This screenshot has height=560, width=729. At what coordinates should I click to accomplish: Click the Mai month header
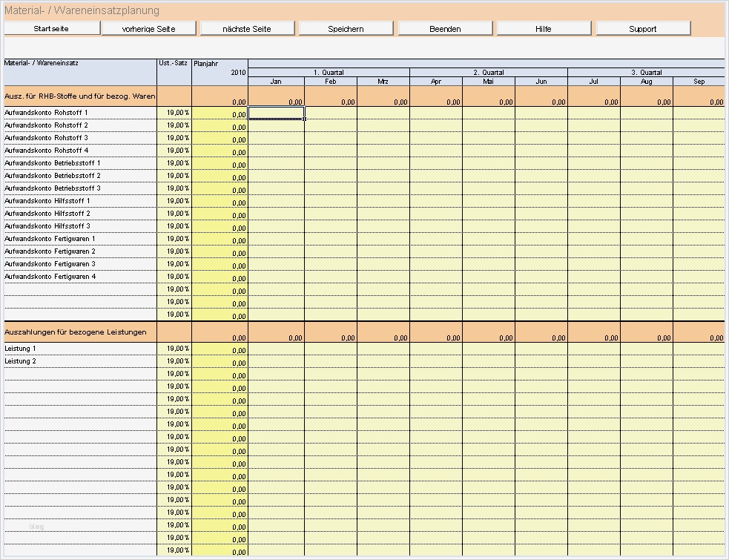(489, 82)
